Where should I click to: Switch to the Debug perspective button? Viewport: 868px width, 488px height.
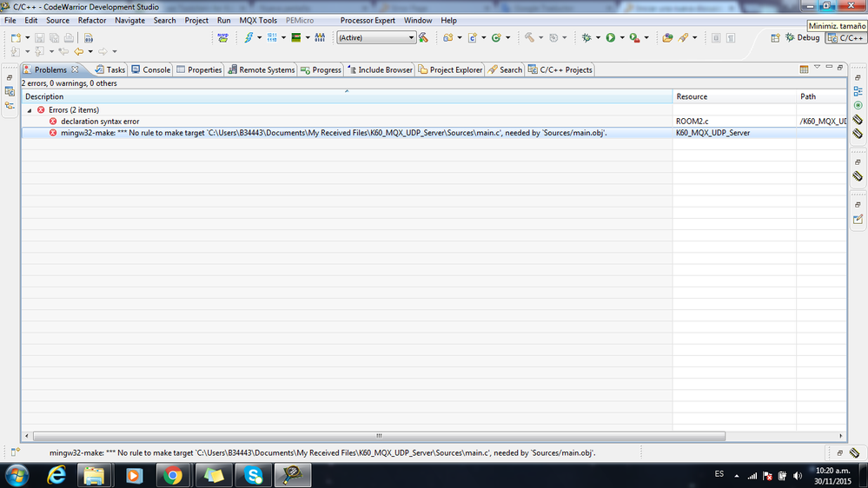(x=803, y=37)
